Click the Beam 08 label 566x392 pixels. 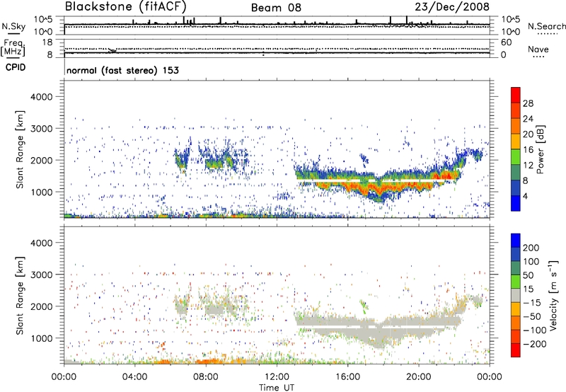click(x=276, y=8)
